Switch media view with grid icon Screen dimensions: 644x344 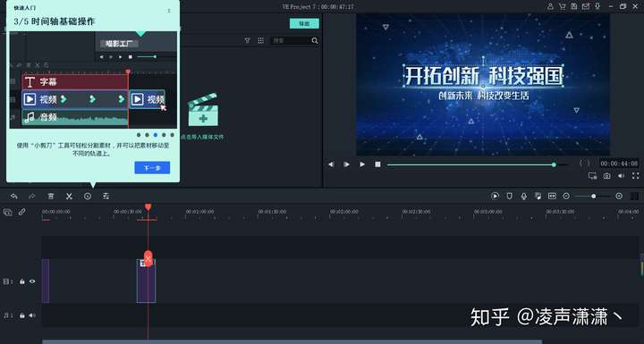[x=261, y=40]
